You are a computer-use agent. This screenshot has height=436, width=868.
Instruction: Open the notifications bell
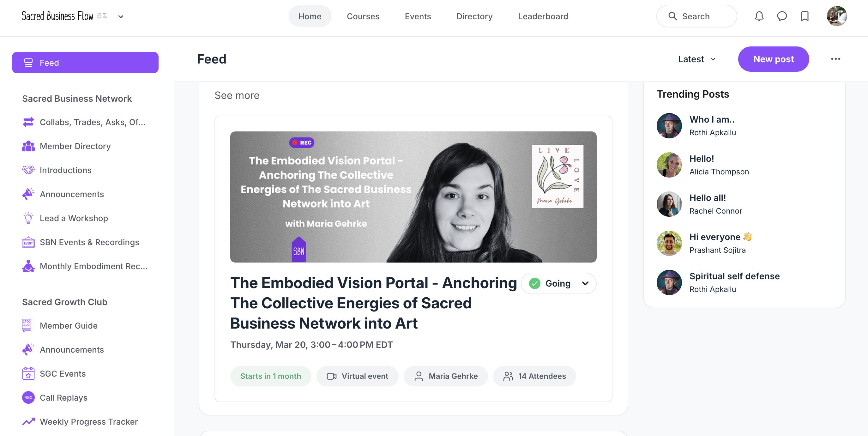(x=759, y=16)
